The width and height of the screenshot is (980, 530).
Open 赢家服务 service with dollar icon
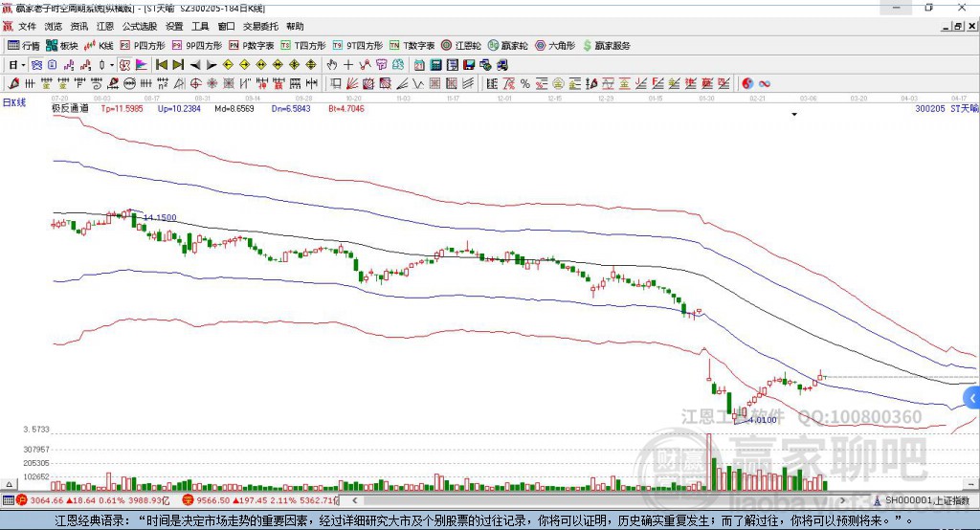(x=606, y=46)
